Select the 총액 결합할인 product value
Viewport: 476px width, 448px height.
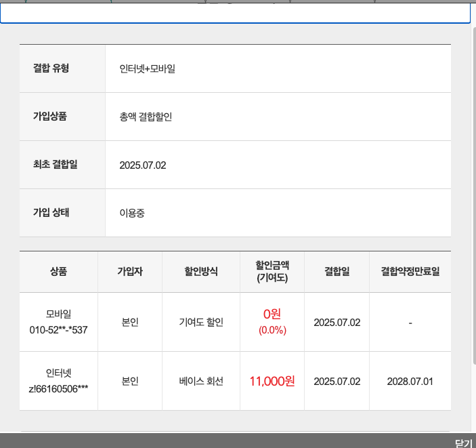click(146, 117)
